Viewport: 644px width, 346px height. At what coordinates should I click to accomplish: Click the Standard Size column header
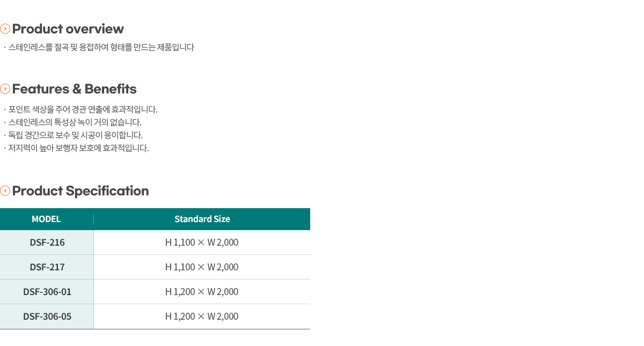(202, 219)
